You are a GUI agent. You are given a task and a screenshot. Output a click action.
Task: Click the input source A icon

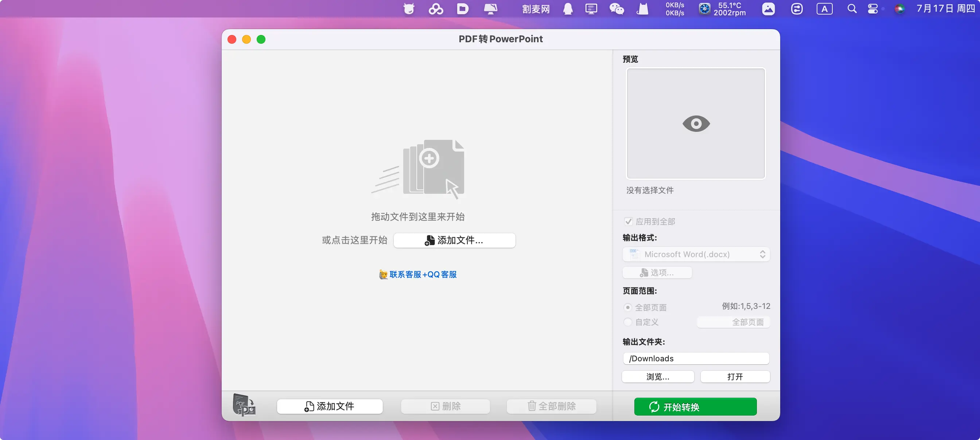coord(824,9)
